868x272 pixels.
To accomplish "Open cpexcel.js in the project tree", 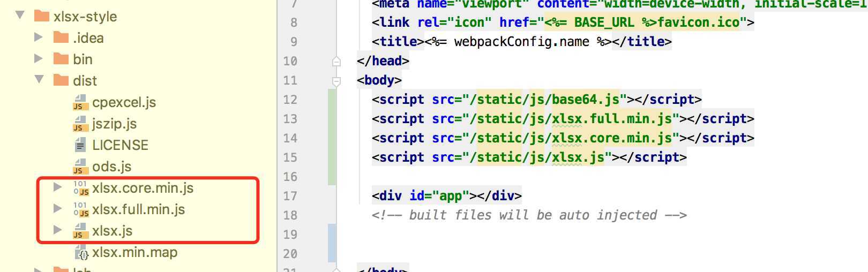I will [124, 102].
